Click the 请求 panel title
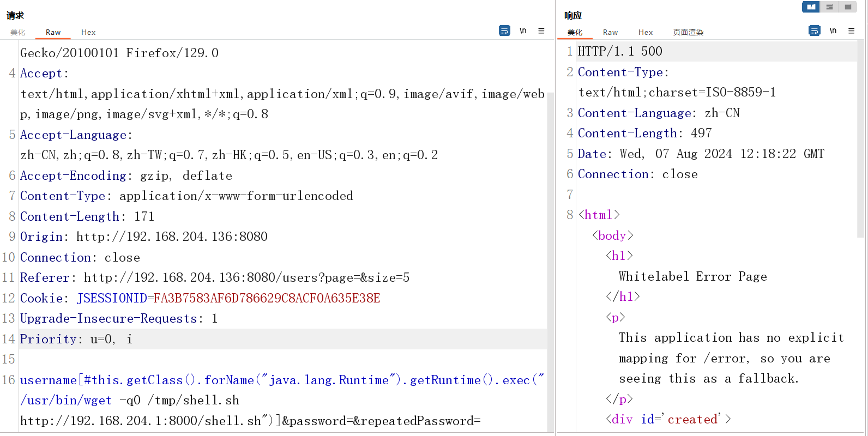The width and height of the screenshot is (868, 436). pyautogui.click(x=15, y=15)
